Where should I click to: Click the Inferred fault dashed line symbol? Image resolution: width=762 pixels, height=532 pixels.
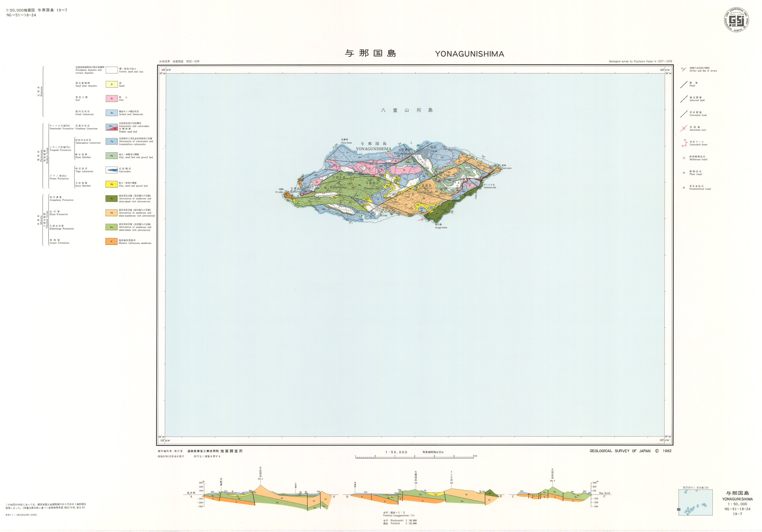[x=684, y=99]
